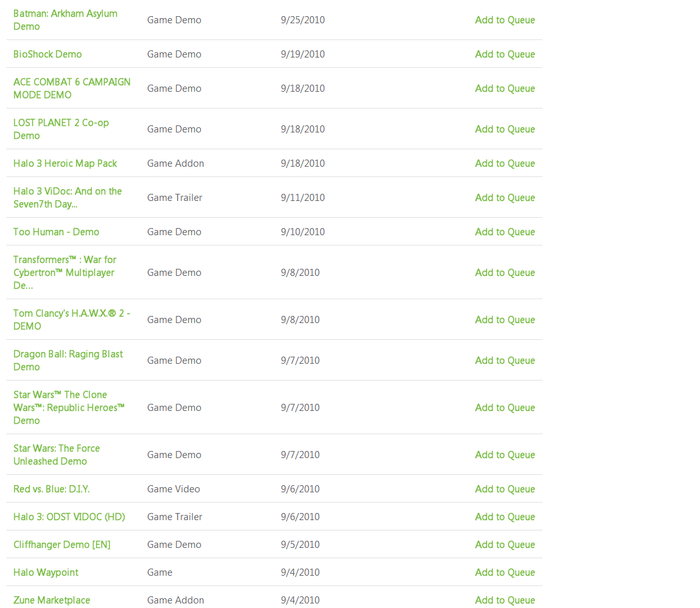Click Game Demo type in Too Human row
700x608 pixels.
pos(174,232)
